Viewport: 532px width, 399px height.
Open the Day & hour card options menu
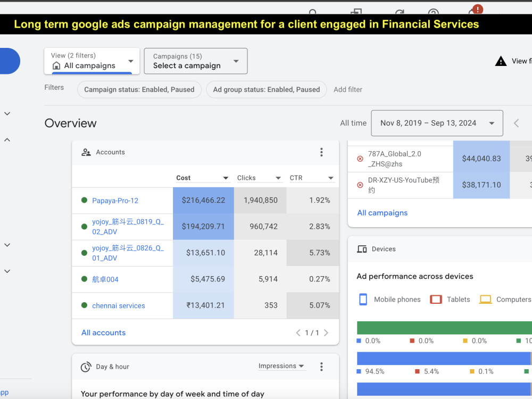tap(321, 367)
